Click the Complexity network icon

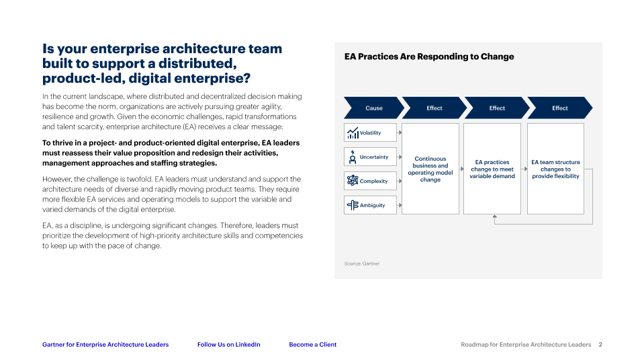click(x=353, y=181)
